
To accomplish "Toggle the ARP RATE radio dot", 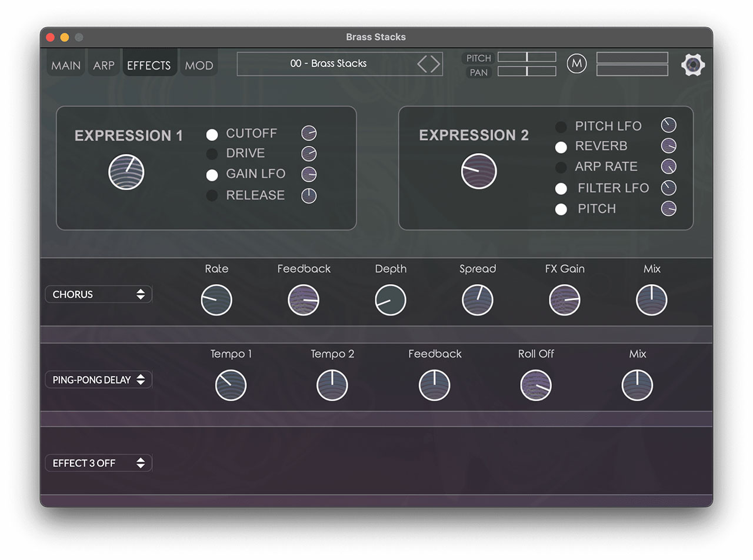I will (561, 168).
